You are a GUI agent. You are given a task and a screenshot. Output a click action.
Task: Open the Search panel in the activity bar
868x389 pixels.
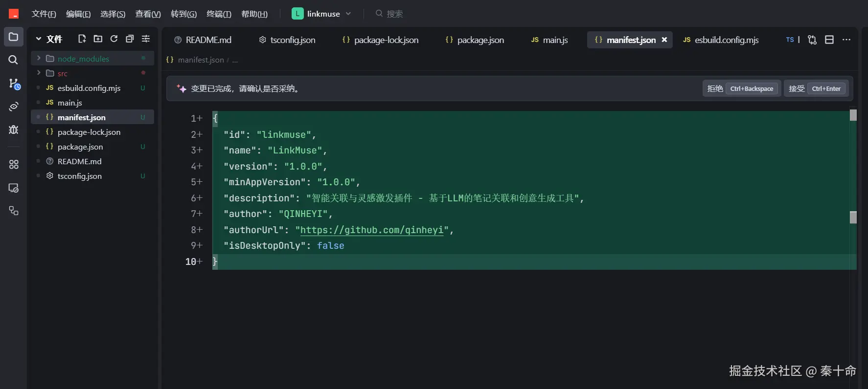13,60
